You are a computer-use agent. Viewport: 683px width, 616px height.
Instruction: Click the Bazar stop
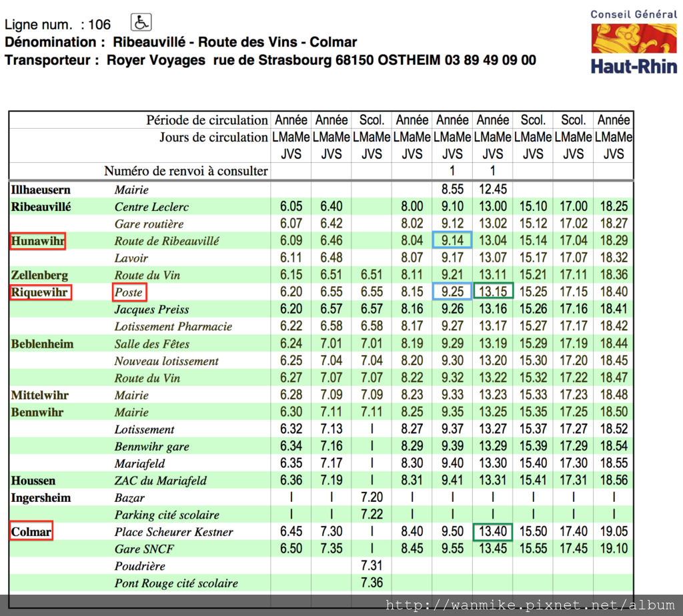click(x=129, y=498)
